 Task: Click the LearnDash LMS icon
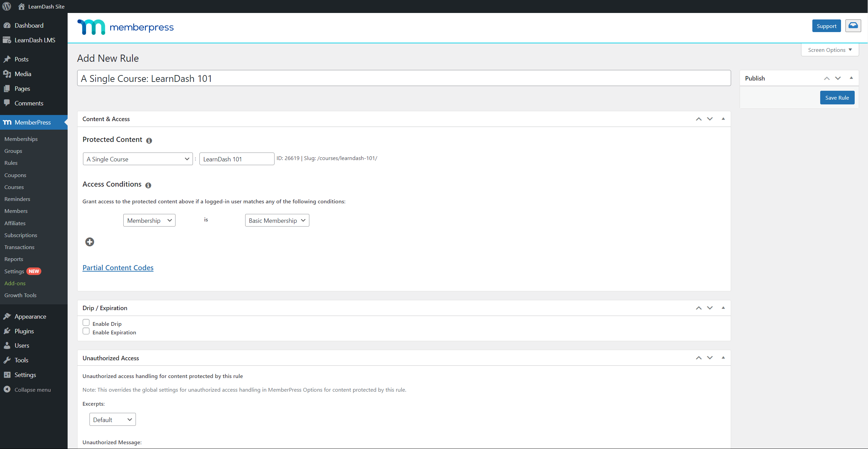point(8,40)
